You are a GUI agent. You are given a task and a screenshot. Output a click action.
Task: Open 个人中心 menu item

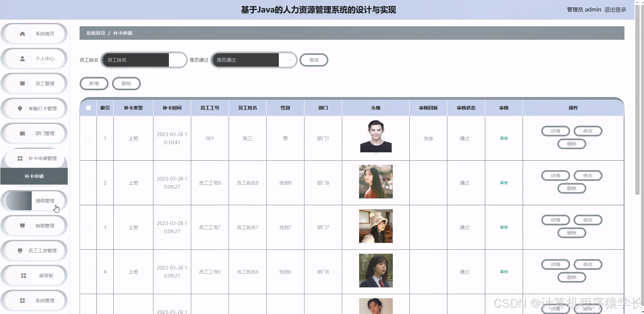pyautogui.click(x=34, y=59)
